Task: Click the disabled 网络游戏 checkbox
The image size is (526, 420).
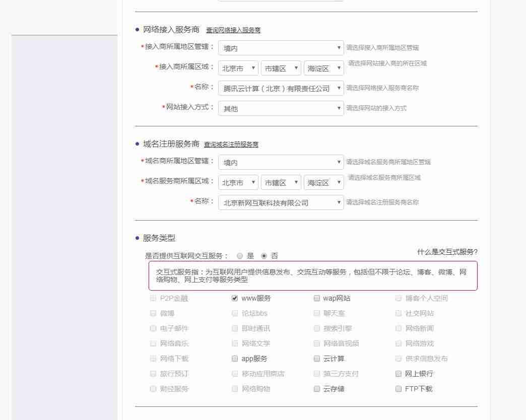Action: 399,343
